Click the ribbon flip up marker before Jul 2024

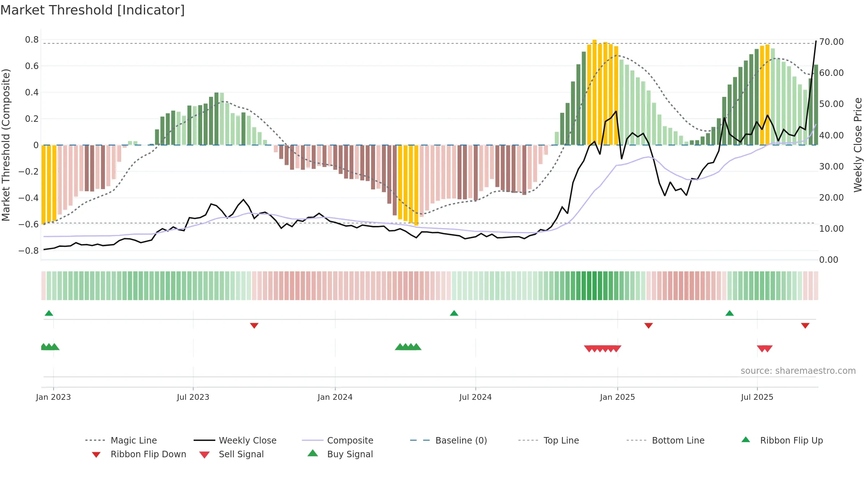(x=454, y=313)
